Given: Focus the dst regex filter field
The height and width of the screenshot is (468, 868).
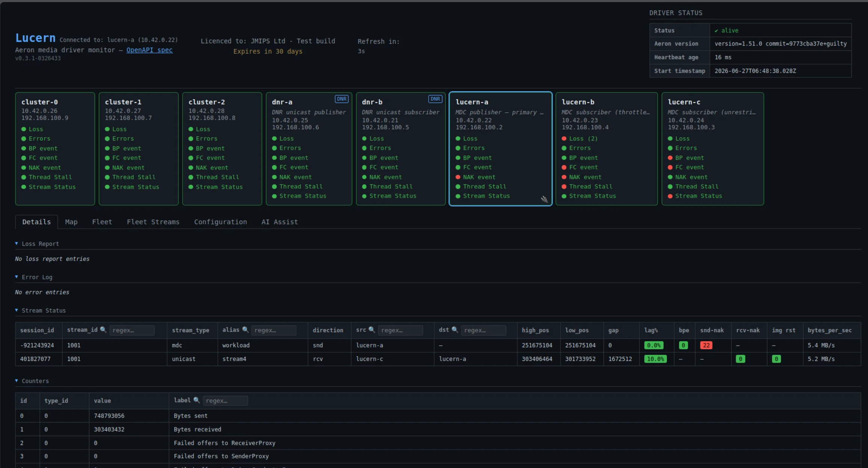Looking at the screenshot, I should point(483,330).
